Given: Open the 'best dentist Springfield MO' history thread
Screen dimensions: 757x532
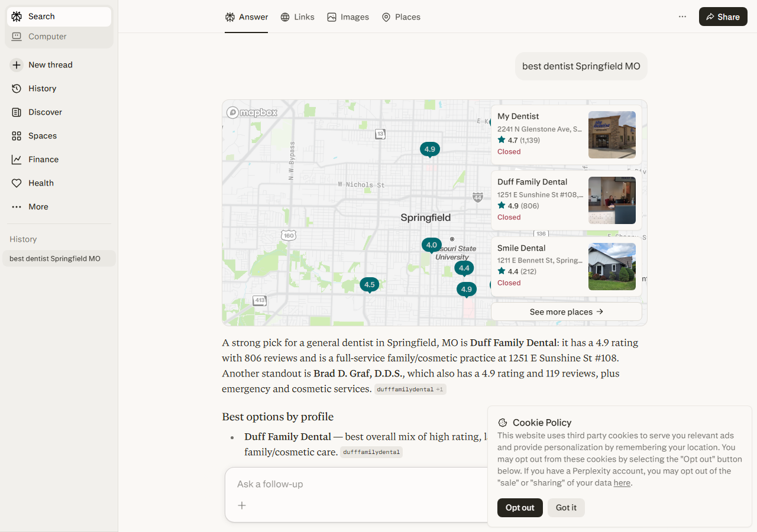Looking at the screenshot, I should [x=59, y=258].
